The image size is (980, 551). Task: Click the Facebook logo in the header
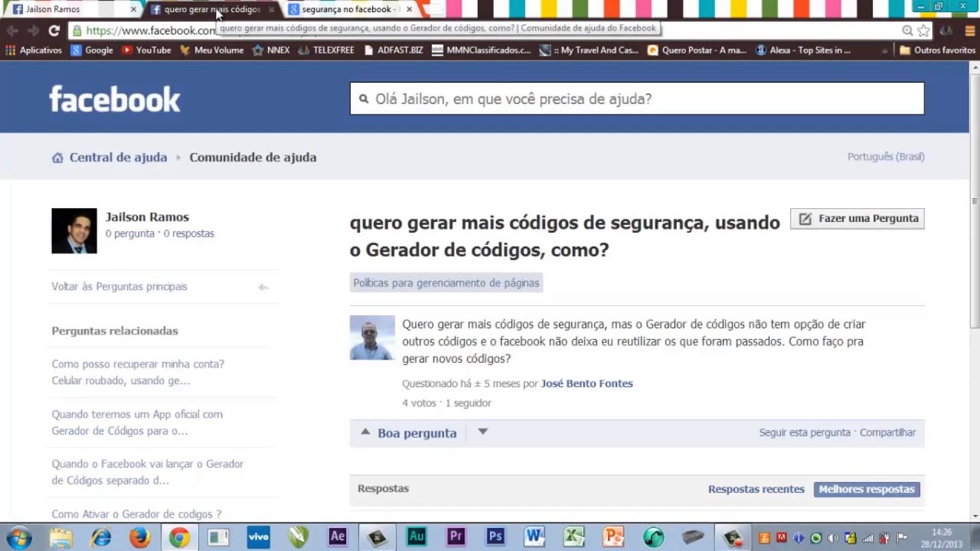115,99
